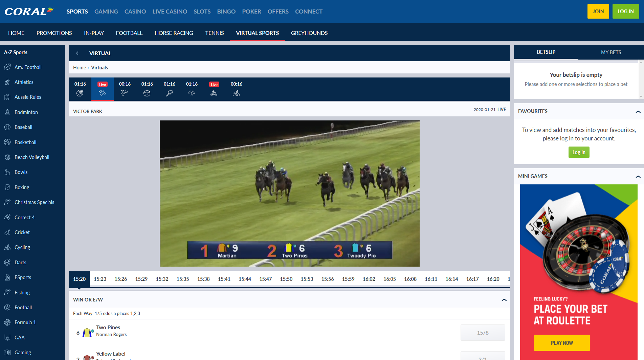Image resolution: width=644 pixels, height=360 pixels.
Task: Click the Aussie Rules sidebar icon
Action: (7, 97)
